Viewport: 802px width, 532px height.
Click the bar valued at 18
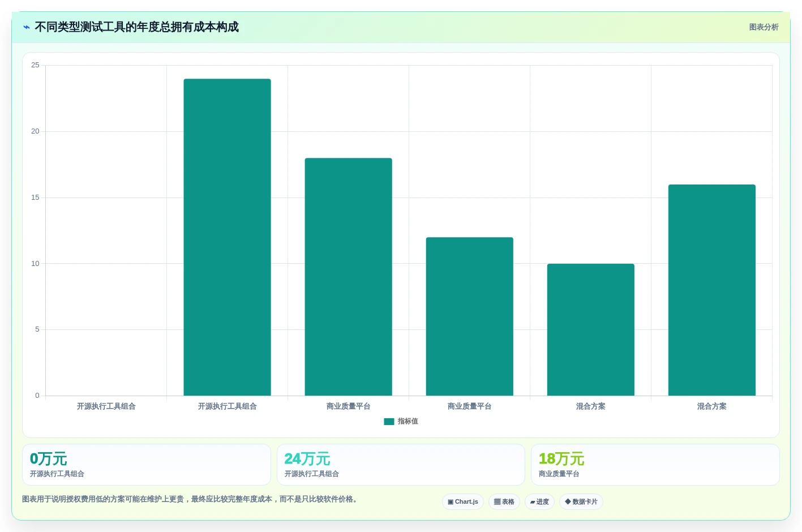pos(349,277)
